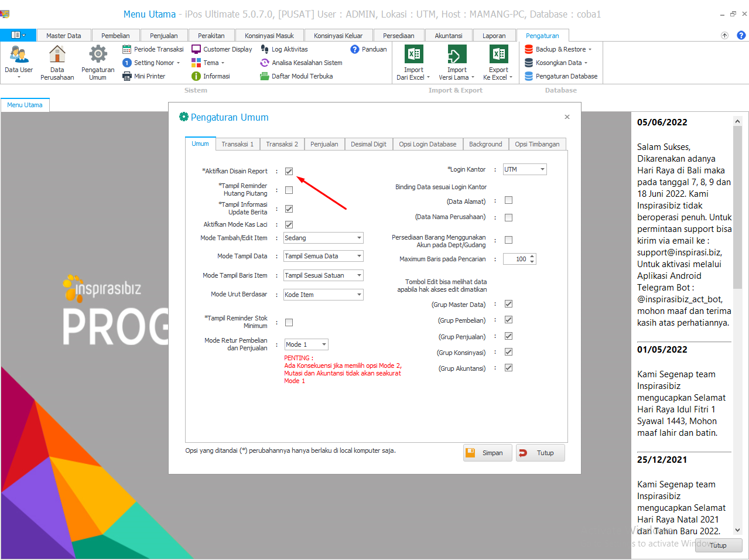Open the Akuntansi ribbon tab
The image size is (749, 560).
click(x=448, y=36)
